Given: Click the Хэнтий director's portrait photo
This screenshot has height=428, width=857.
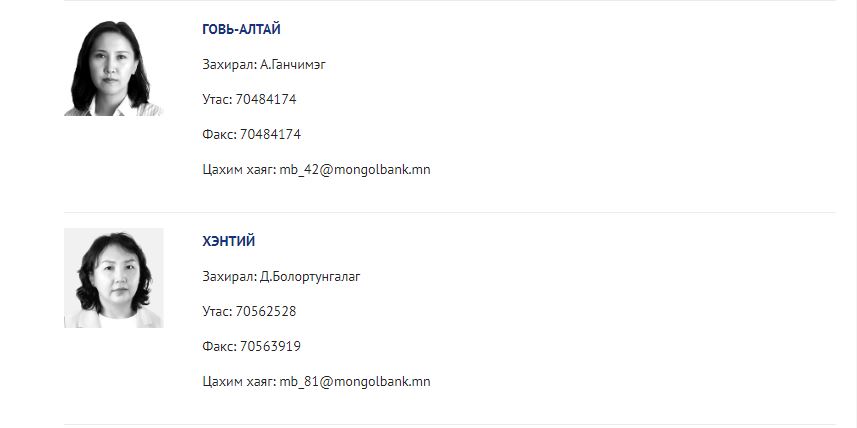Looking at the screenshot, I should click(113, 278).
